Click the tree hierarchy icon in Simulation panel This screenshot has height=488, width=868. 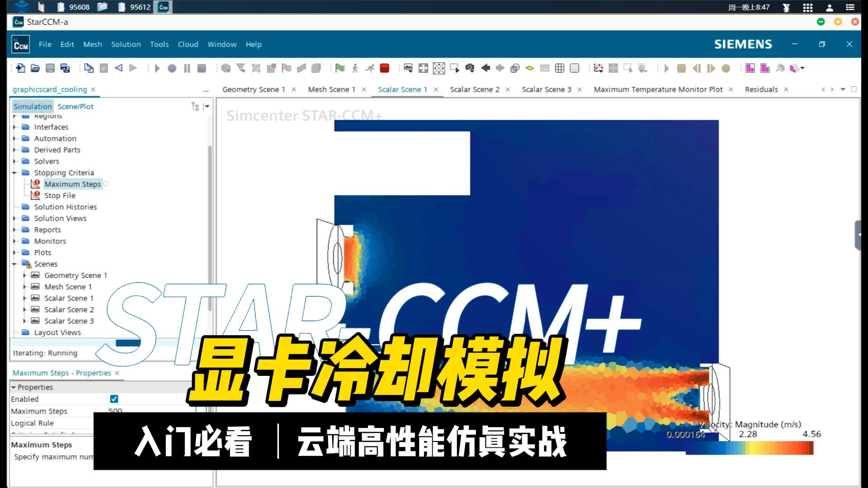click(x=195, y=107)
